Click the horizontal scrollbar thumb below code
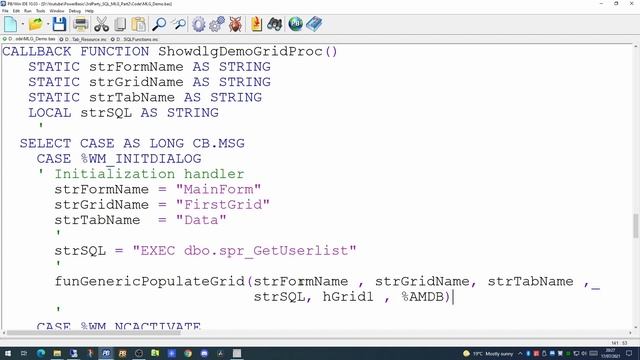Image resolution: width=640 pixels, height=360 pixels. point(93,333)
